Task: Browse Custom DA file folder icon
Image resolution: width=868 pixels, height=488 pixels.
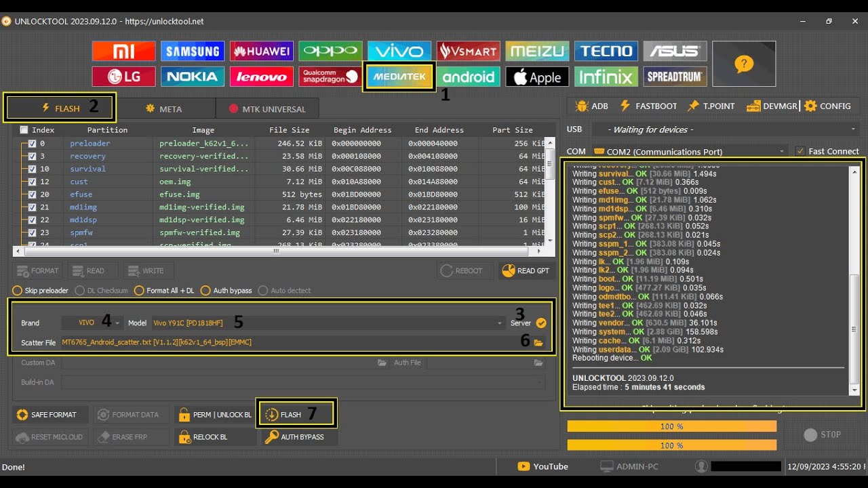Action: pos(382,363)
